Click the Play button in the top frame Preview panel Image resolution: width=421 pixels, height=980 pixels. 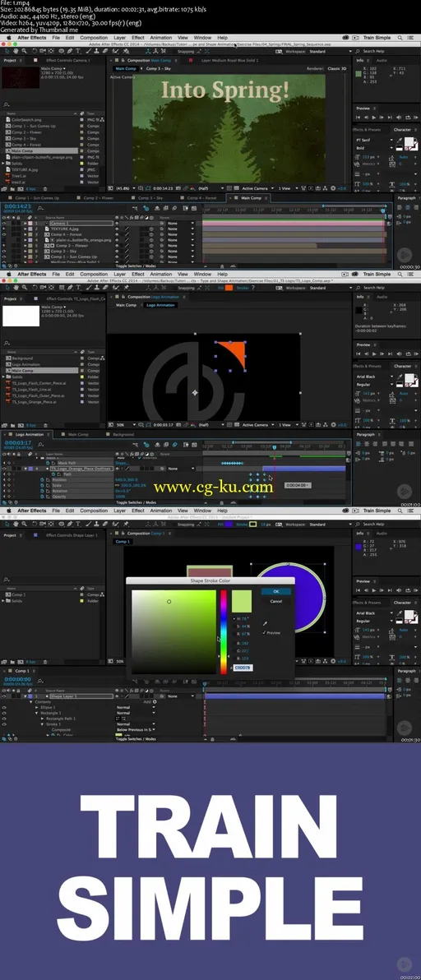[x=374, y=117]
